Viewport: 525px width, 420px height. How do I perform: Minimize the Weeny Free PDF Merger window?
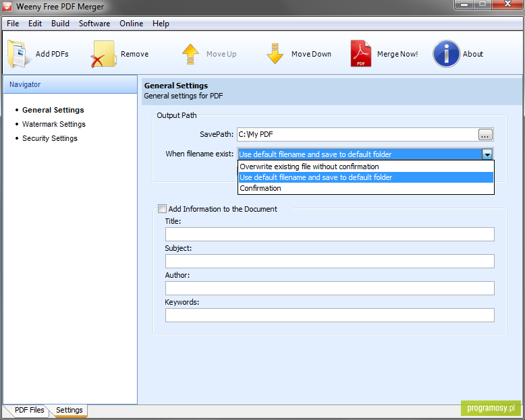(x=464, y=4)
